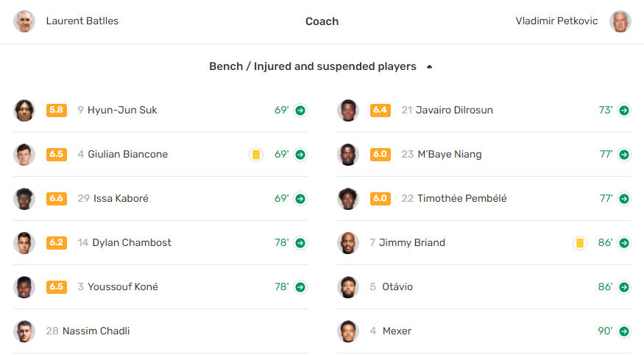Image resolution: width=644 pixels, height=355 pixels.
Task: Click Hyun-Jun Suk's substitution arrow icon
Action: coord(300,110)
